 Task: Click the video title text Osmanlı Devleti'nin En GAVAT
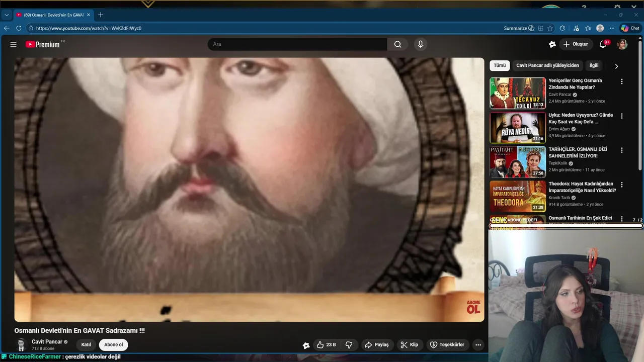click(79, 330)
